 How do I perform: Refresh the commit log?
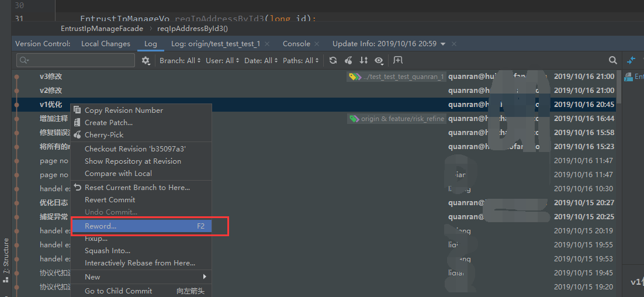tap(333, 60)
